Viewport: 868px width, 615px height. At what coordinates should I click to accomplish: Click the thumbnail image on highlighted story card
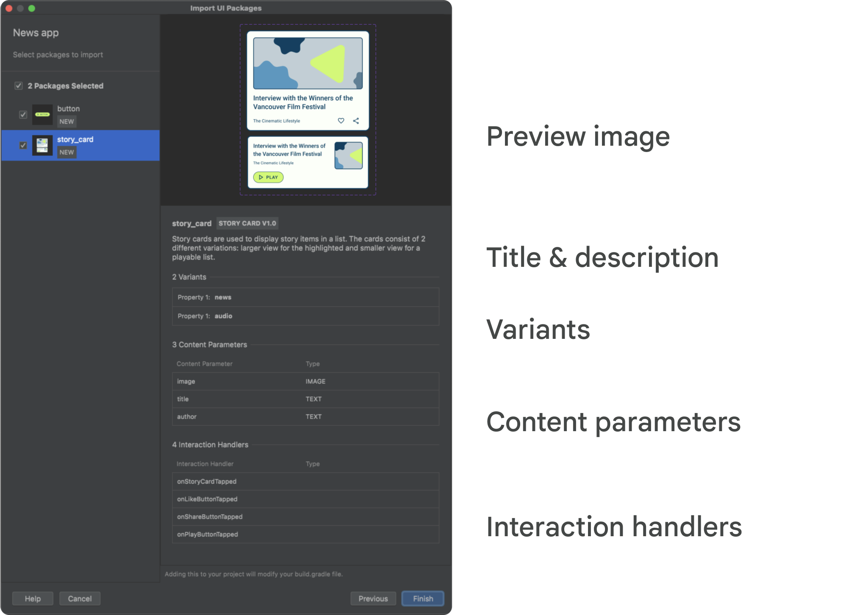coord(43,146)
